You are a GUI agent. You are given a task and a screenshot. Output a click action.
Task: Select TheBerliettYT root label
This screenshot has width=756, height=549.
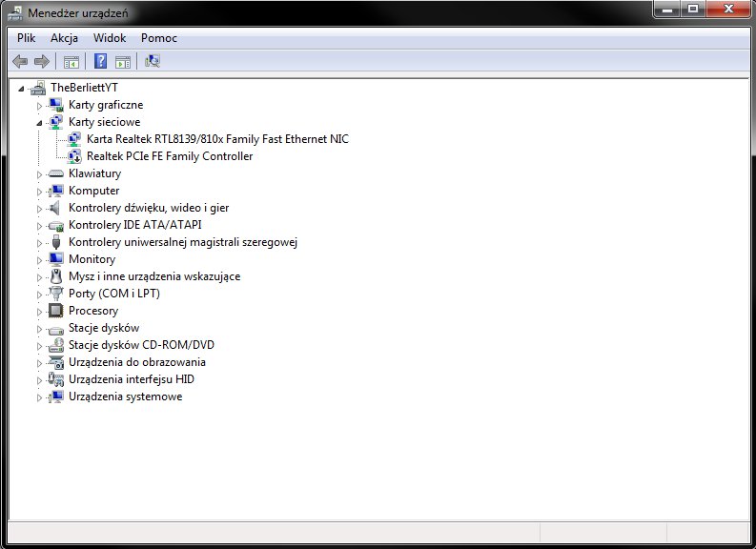pyautogui.click(x=85, y=88)
